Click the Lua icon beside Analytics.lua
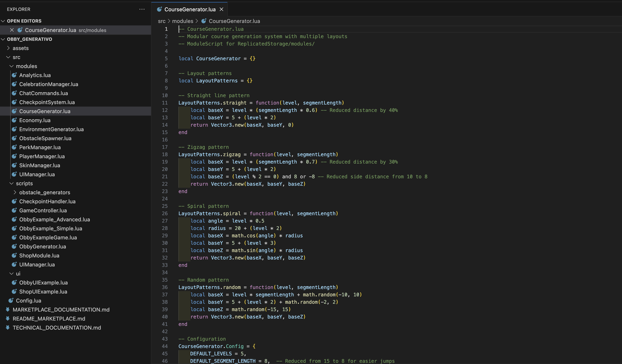 coord(14,75)
